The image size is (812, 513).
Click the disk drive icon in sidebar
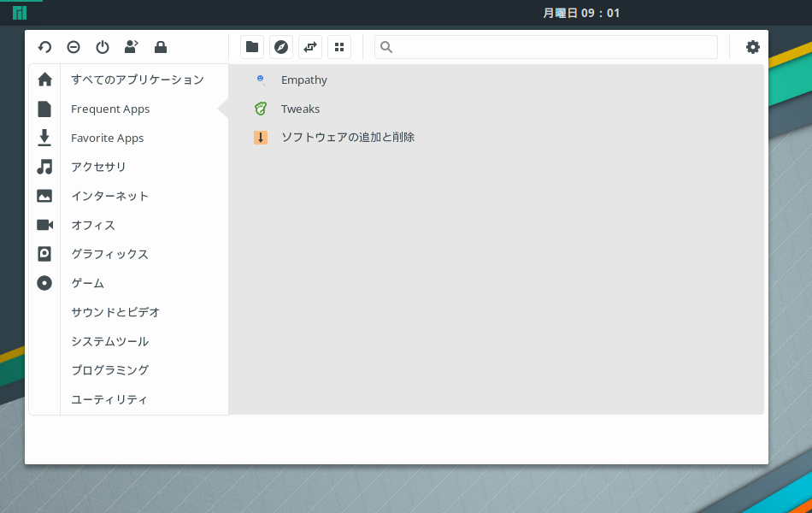click(x=44, y=254)
